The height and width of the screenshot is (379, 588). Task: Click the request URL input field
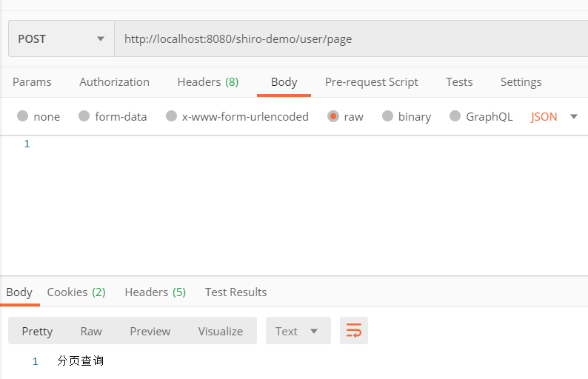tap(348, 38)
